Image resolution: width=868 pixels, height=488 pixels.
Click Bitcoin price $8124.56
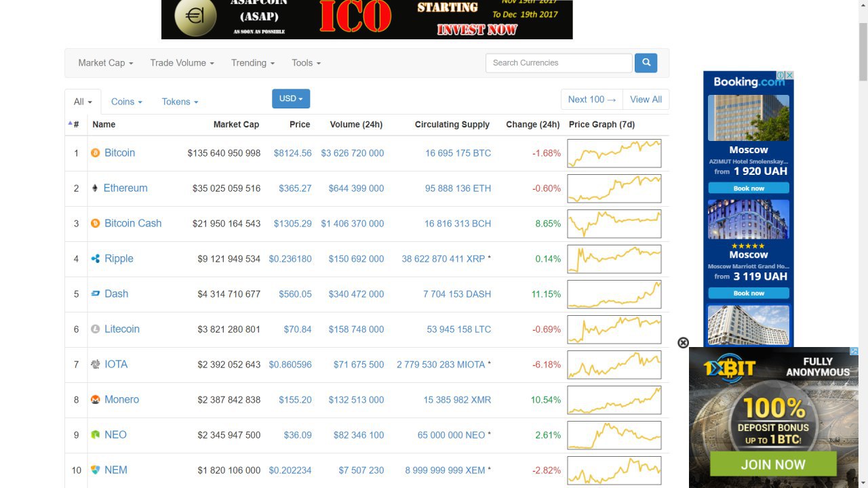[293, 153]
